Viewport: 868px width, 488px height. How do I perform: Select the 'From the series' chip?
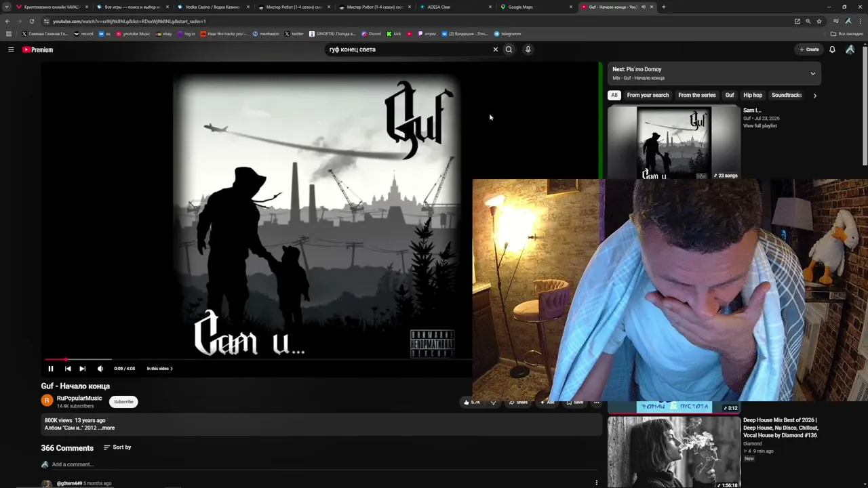tap(697, 96)
